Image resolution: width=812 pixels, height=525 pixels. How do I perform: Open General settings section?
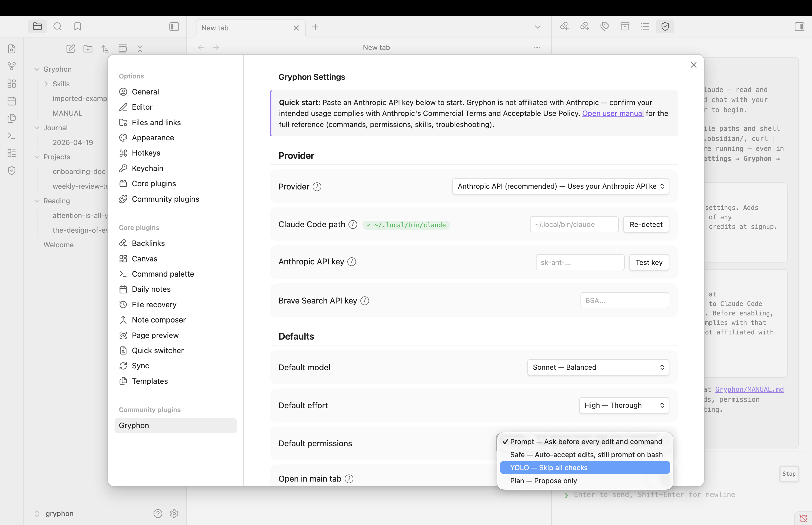176,92
